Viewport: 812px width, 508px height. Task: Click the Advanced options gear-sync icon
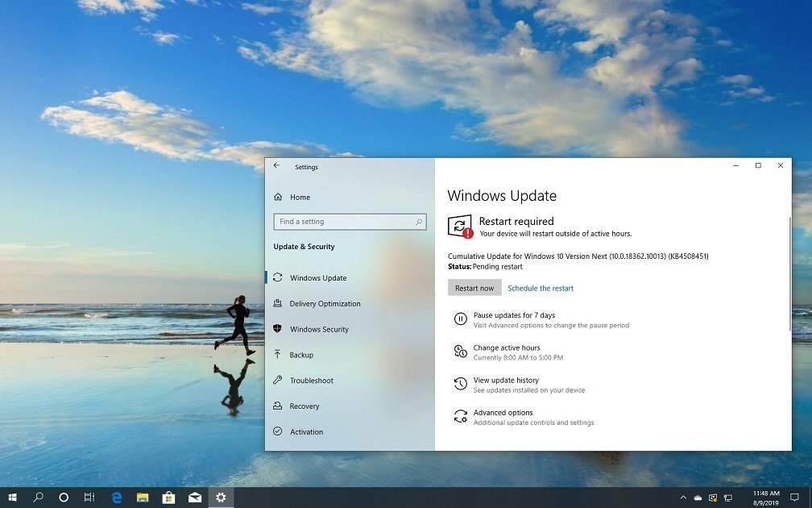click(460, 416)
